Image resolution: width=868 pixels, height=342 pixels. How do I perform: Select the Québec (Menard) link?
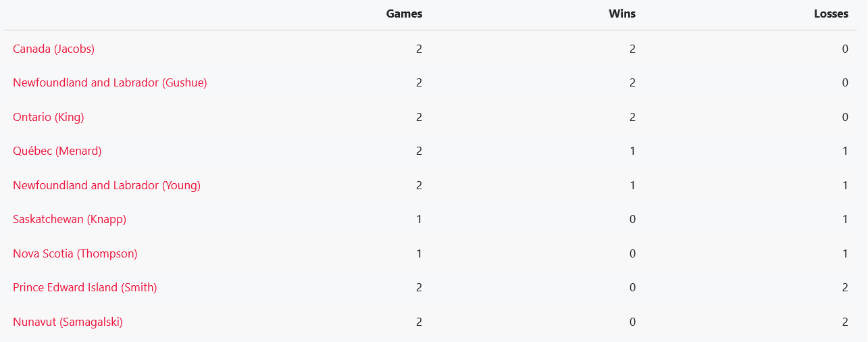57,151
